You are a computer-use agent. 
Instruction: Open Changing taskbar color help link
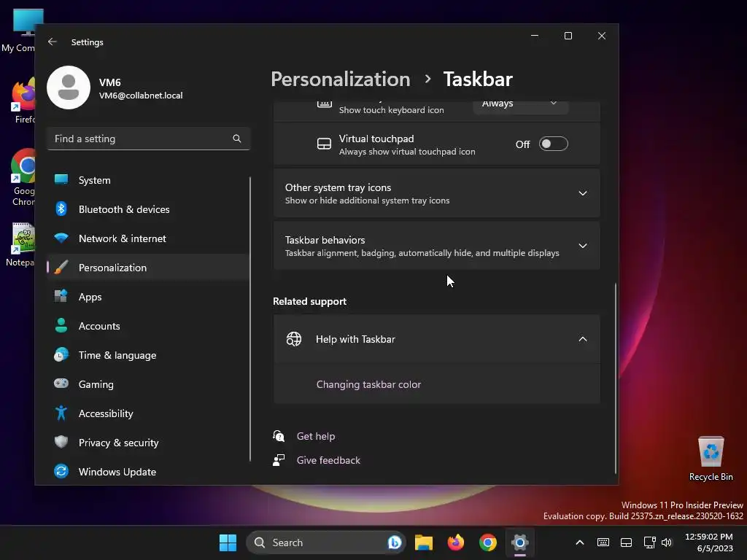368,384
